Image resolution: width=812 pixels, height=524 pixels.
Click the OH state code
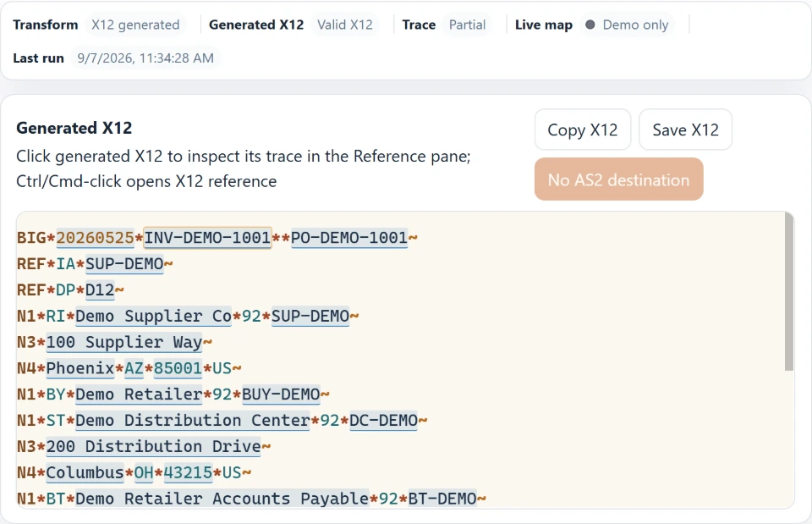click(x=144, y=472)
